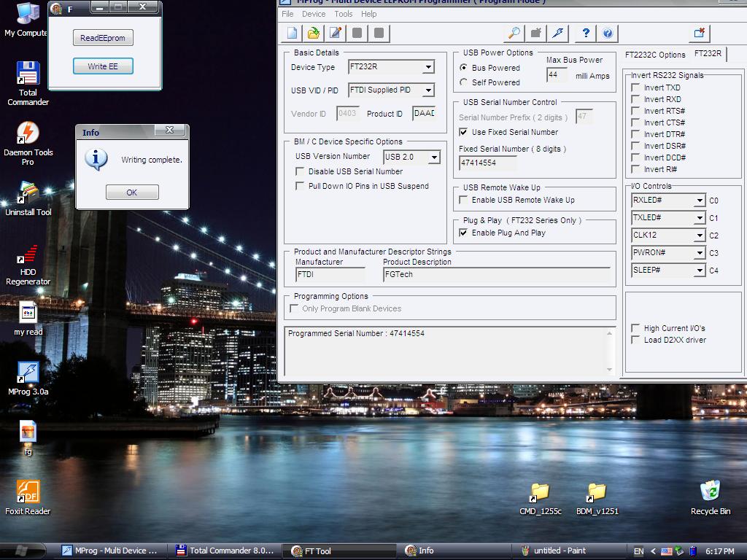Click the ReadEEprom button
The width and height of the screenshot is (747, 560).
point(103,38)
